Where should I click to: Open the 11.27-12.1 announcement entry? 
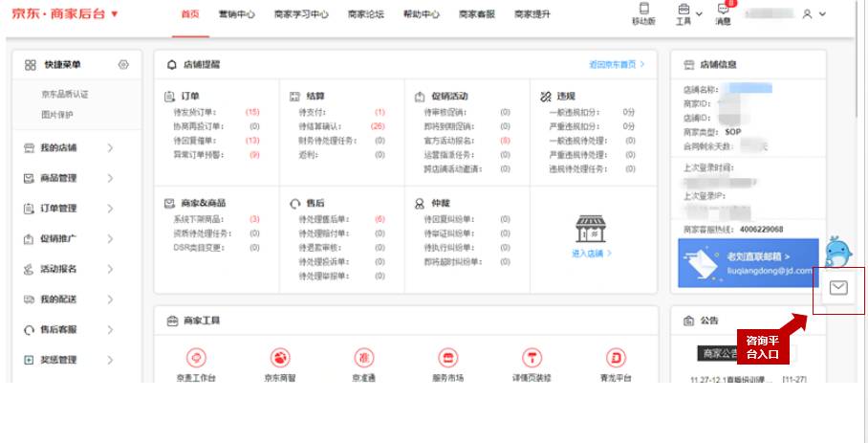(x=730, y=380)
